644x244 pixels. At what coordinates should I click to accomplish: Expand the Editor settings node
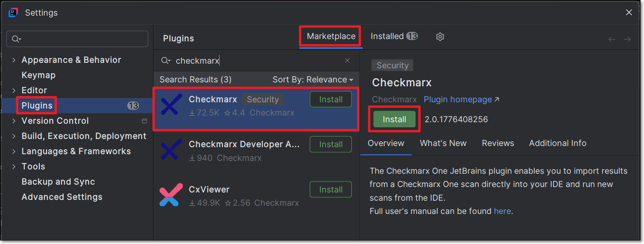14,91
